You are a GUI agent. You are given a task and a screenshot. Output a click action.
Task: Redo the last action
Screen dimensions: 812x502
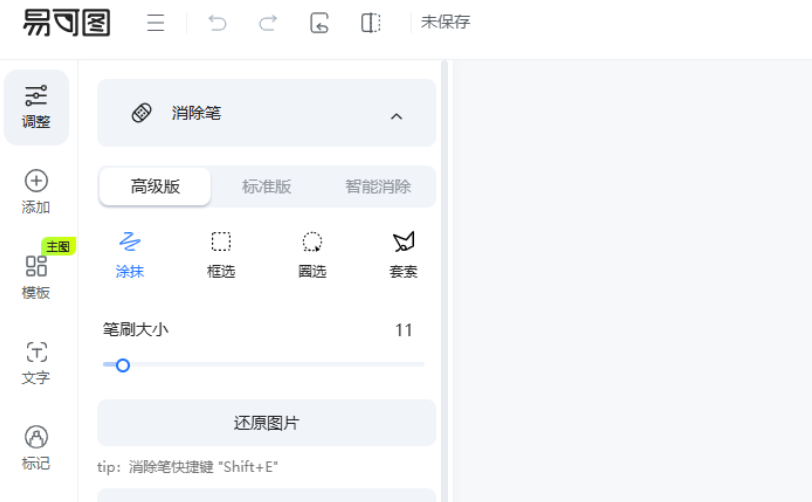click(268, 23)
